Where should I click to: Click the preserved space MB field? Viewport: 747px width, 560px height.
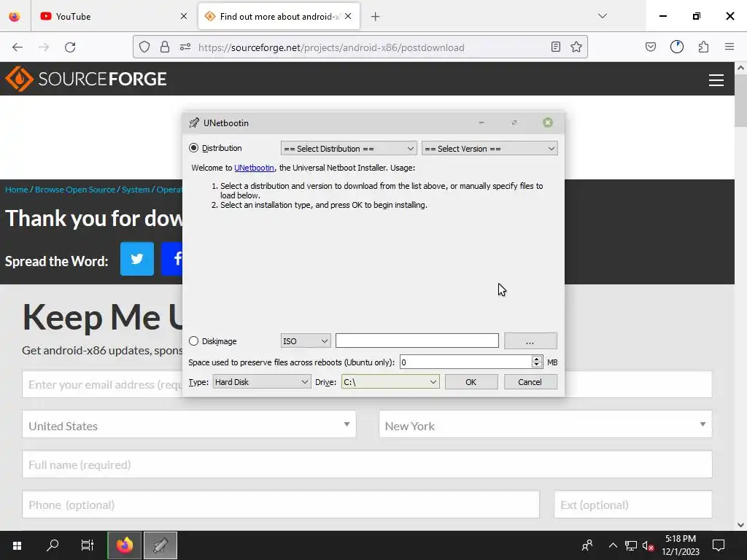click(466, 362)
